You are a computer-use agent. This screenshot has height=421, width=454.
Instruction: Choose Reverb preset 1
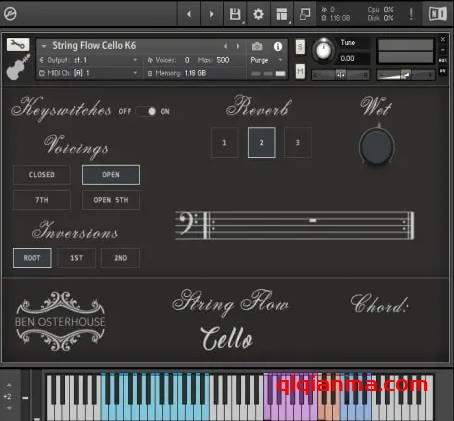224,143
